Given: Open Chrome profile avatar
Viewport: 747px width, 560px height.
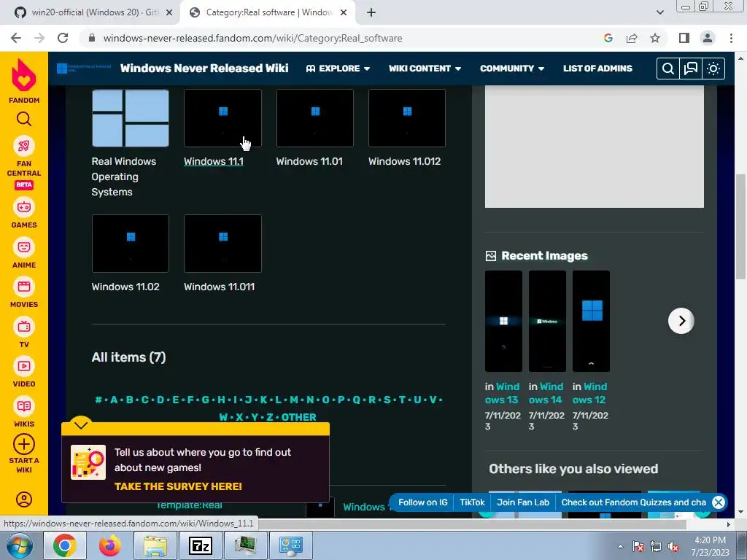Looking at the screenshot, I should (x=708, y=38).
